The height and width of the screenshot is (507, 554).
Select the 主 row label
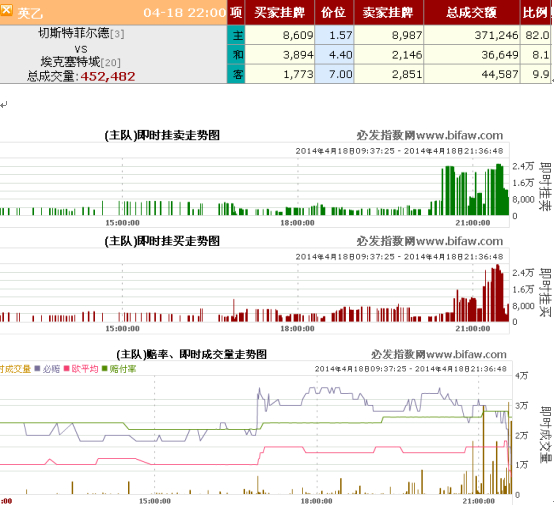236,35
